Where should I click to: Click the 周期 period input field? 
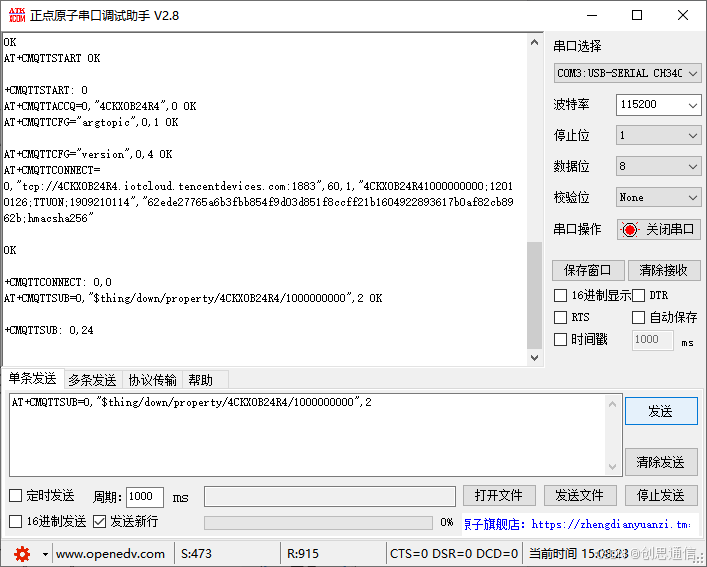tap(144, 497)
